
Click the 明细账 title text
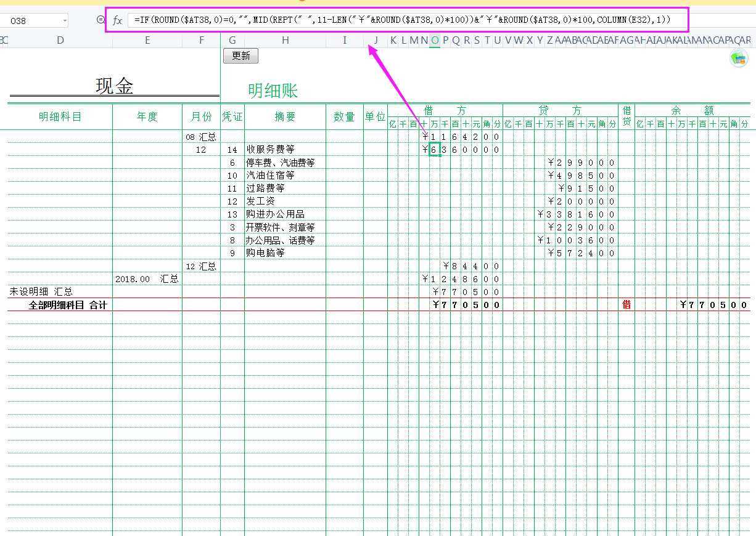[273, 91]
